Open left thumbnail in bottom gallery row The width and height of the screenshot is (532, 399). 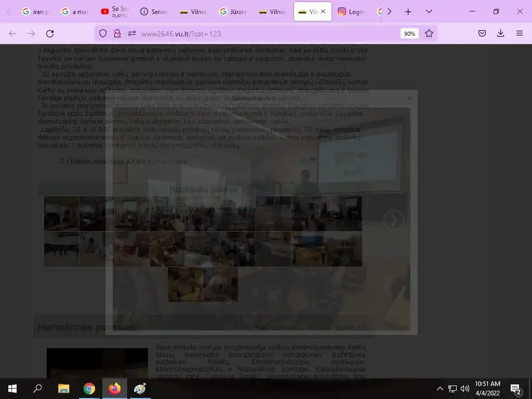click(185, 284)
